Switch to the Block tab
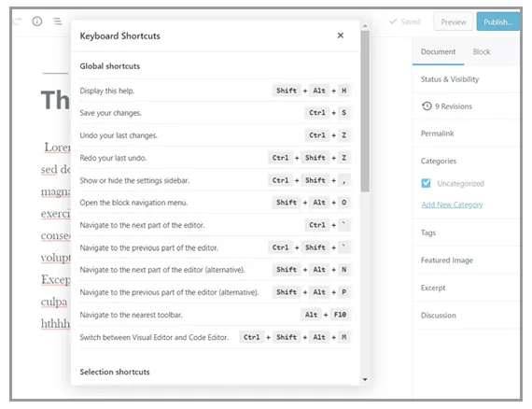 tap(481, 51)
